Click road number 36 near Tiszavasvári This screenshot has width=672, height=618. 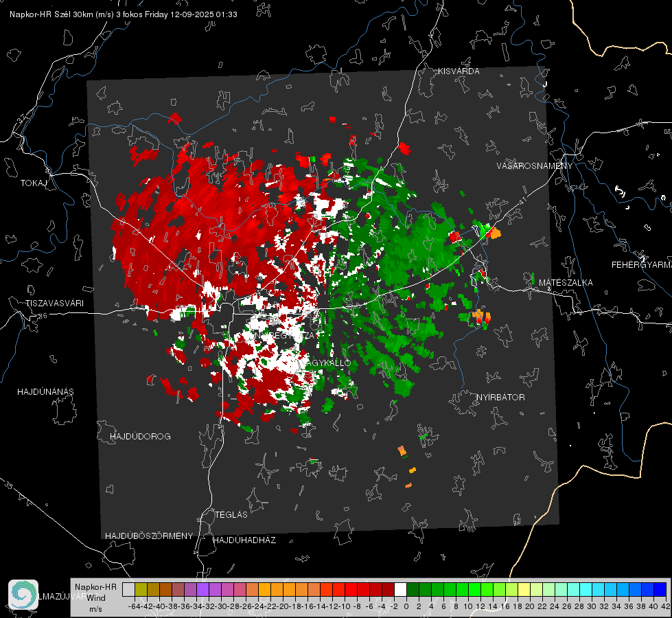click(x=43, y=316)
